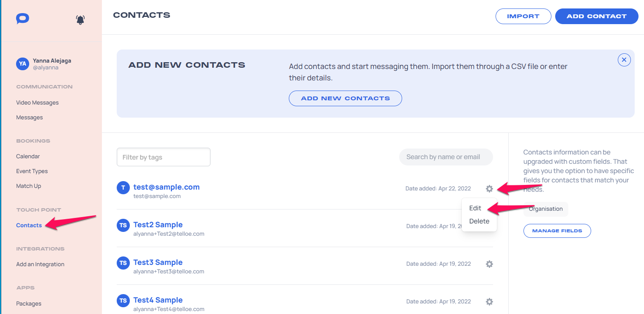Open notifications via the bell icon
This screenshot has width=644, height=314.
click(80, 19)
